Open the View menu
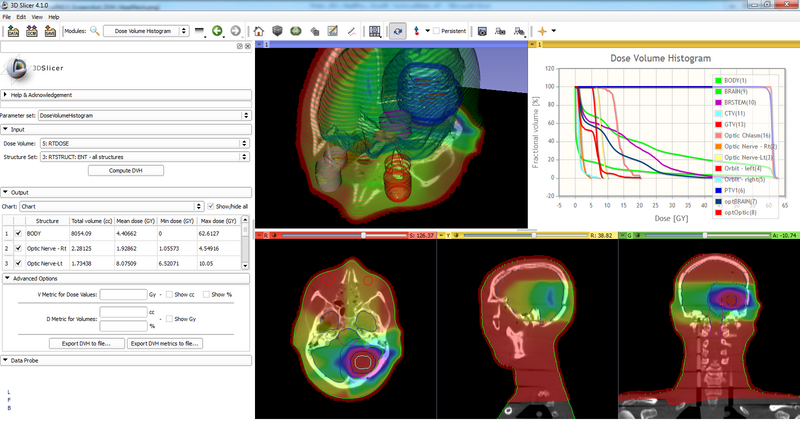 click(36, 17)
